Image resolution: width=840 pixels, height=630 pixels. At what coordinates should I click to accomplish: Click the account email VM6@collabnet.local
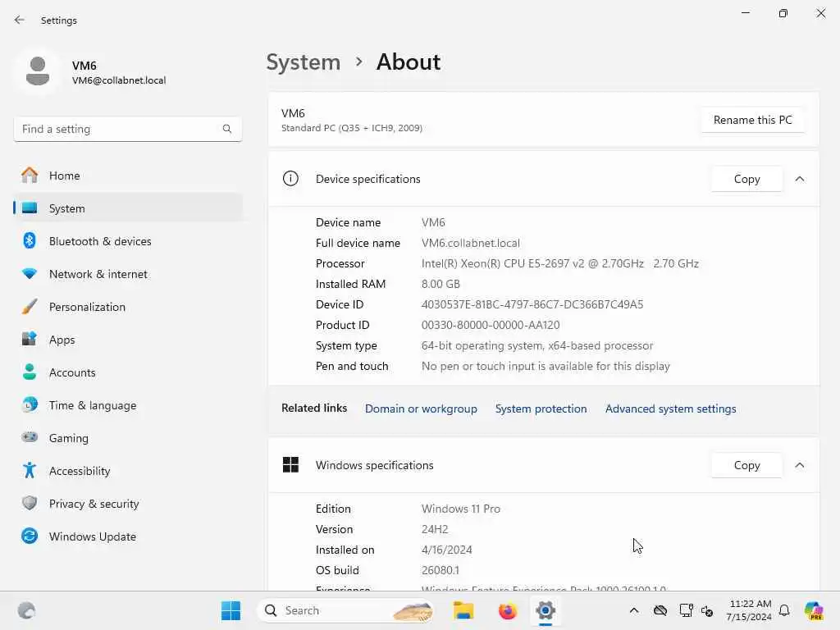coord(119,80)
